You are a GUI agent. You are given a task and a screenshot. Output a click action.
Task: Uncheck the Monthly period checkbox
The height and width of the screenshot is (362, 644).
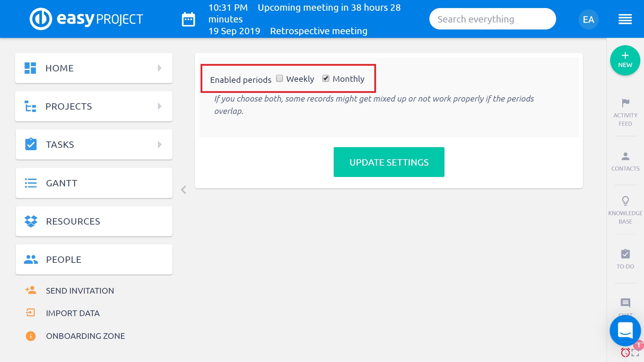(x=326, y=78)
